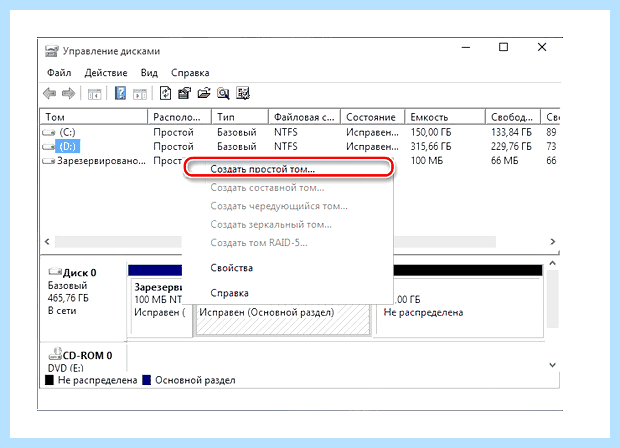Viewport: 620px width, 448px height.
Task: Click Базовый in the (D:) row
Action: tap(236, 147)
